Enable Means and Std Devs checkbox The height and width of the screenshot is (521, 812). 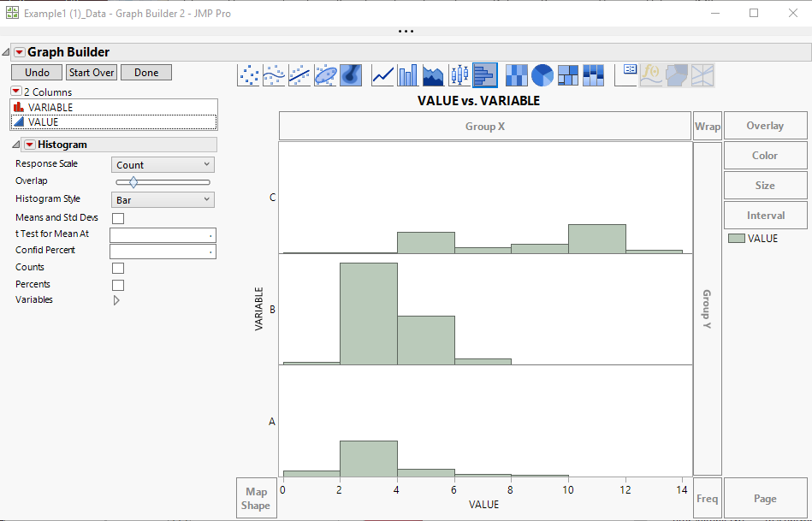click(118, 218)
